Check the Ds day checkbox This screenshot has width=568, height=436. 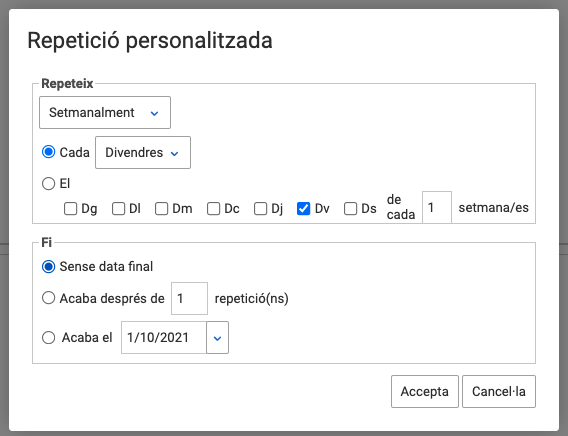pyautogui.click(x=350, y=209)
